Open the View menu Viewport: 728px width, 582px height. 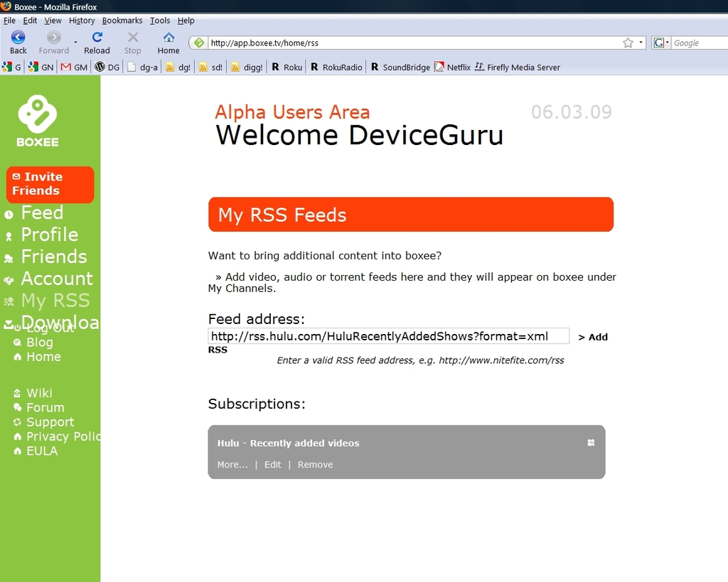point(53,21)
